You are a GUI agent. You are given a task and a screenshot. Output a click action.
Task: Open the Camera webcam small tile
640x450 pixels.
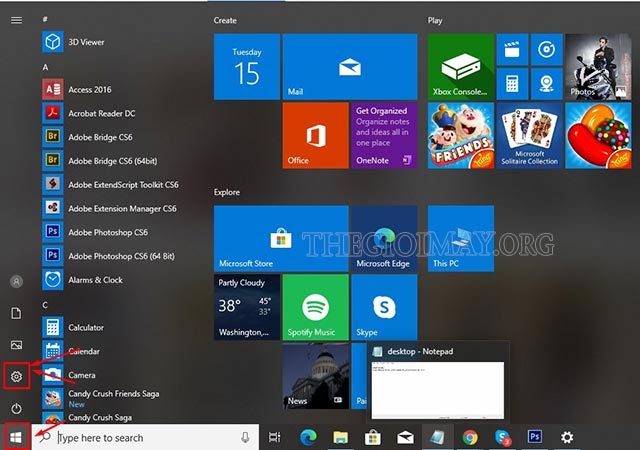click(547, 84)
